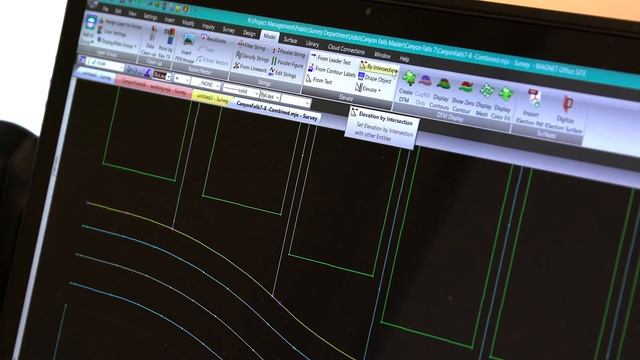Open the layer colour dropdown swatch
Image resolution: width=640 pixels, height=360 pixels.
point(161,75)
